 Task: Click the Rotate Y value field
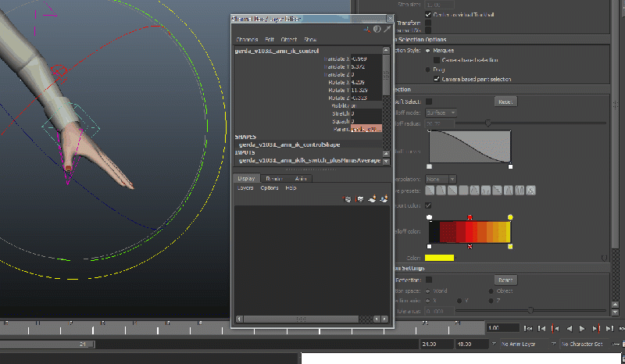(366, 91)
